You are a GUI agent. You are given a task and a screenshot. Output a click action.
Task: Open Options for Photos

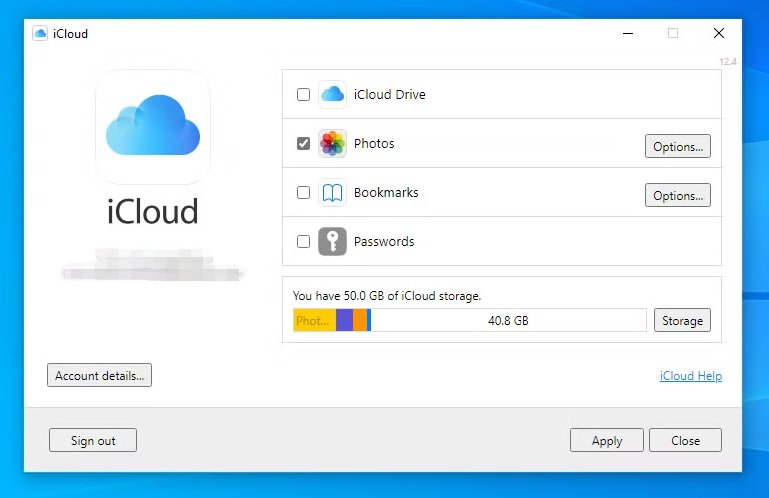click(678, 146)
